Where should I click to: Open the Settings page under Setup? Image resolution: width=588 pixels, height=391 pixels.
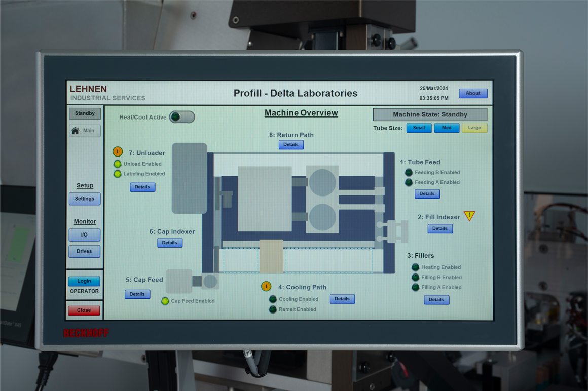pyautogui.click(x=85, y=199)
